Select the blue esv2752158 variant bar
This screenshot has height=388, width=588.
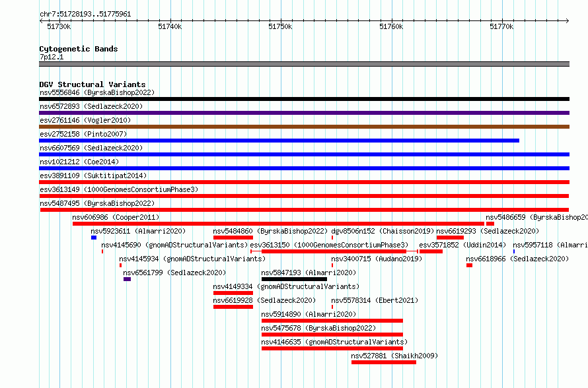pyautogui.click(x=279, y=141)
